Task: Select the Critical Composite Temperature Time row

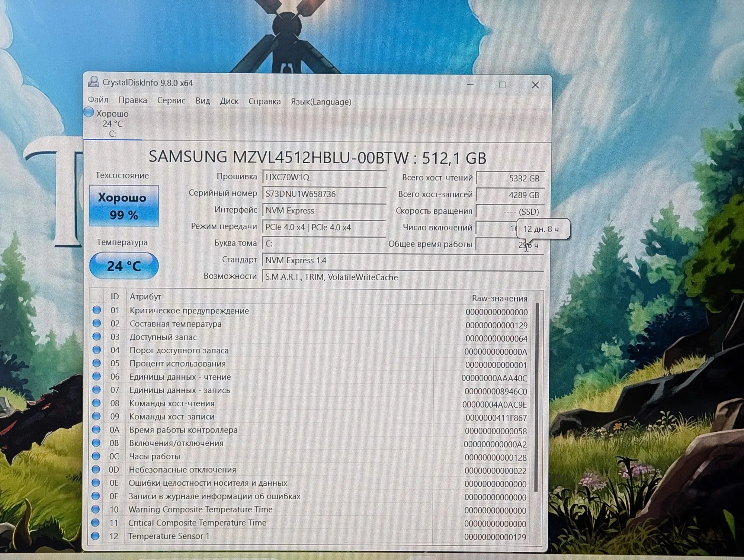Action: (310, 523)
